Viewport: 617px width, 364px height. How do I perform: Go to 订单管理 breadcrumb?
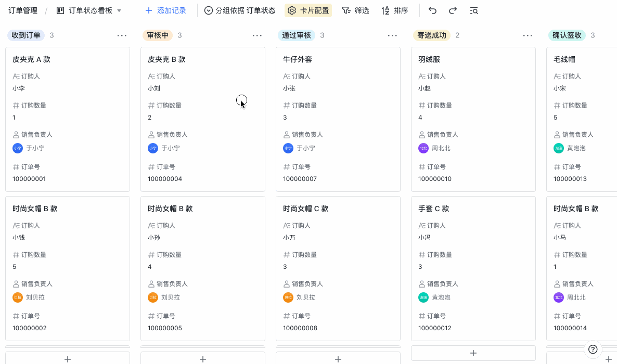pyautogui.click(x=23, y=10)
